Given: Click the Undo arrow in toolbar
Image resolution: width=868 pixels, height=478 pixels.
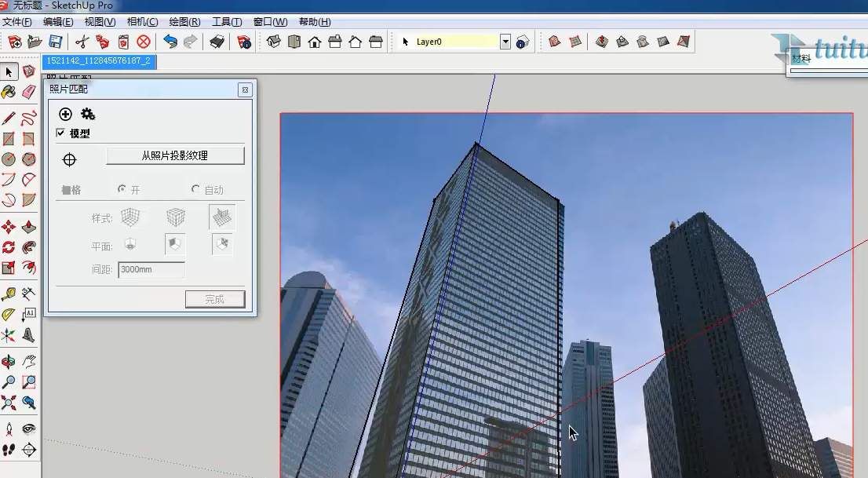Looking at the screenshot, I should pos(170,42).
